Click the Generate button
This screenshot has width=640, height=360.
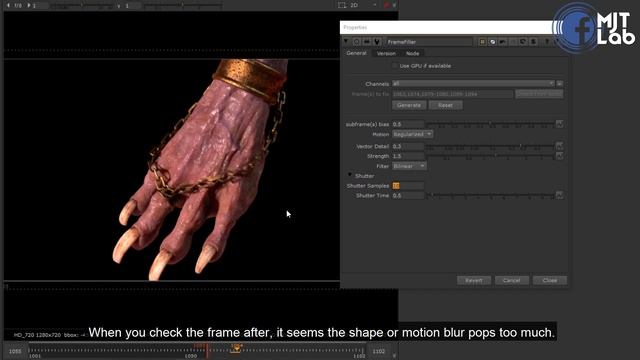tap(409, 105)
